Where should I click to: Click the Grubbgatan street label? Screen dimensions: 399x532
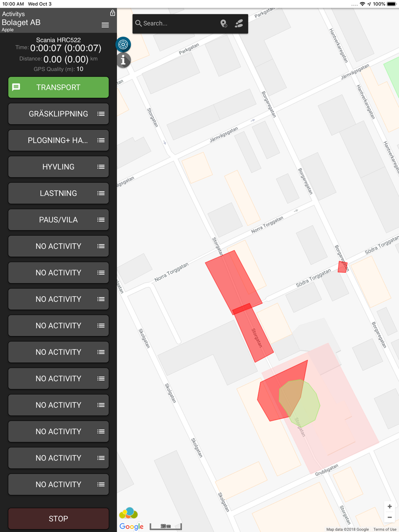point(327,470)
